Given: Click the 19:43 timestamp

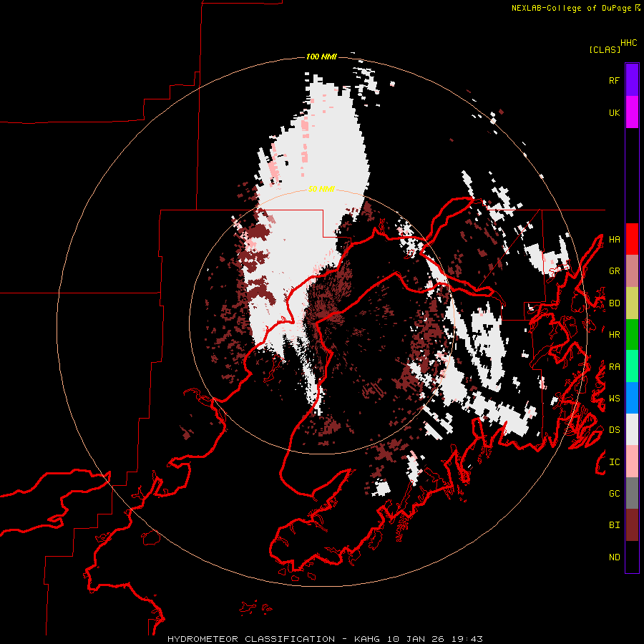Looking at the screenshot, I should (467, 639).
